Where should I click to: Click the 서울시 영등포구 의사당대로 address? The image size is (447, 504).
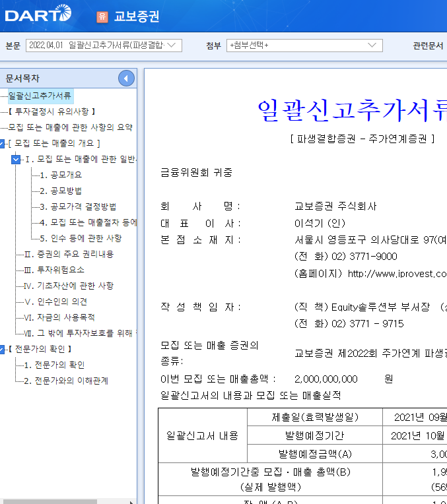coord(370,239)
